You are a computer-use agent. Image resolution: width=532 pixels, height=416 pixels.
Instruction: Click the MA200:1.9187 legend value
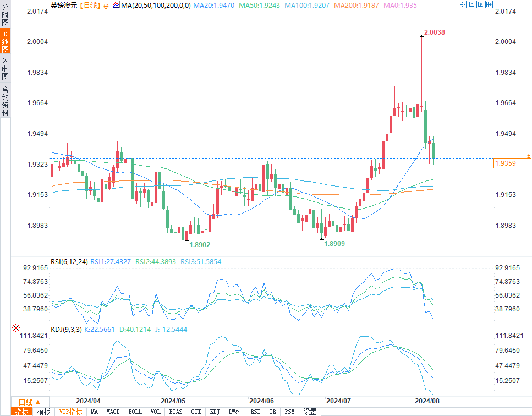tap(357, 6)
